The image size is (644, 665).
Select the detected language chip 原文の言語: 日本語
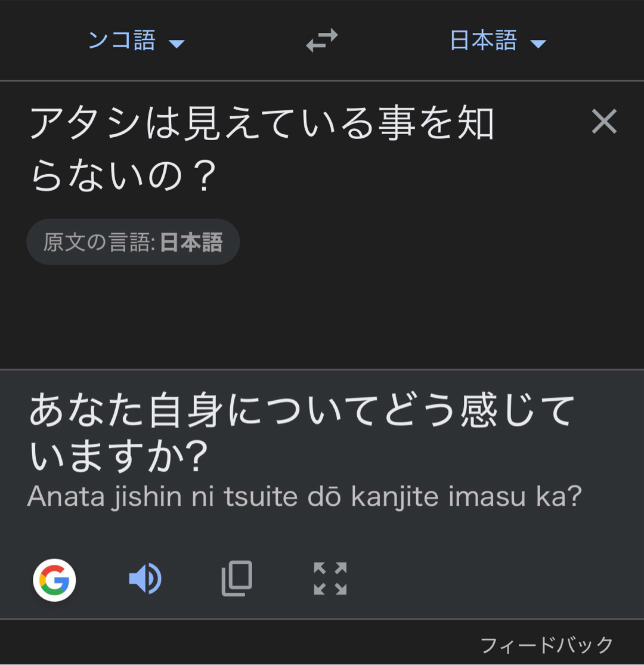click(x=133, y=242)
